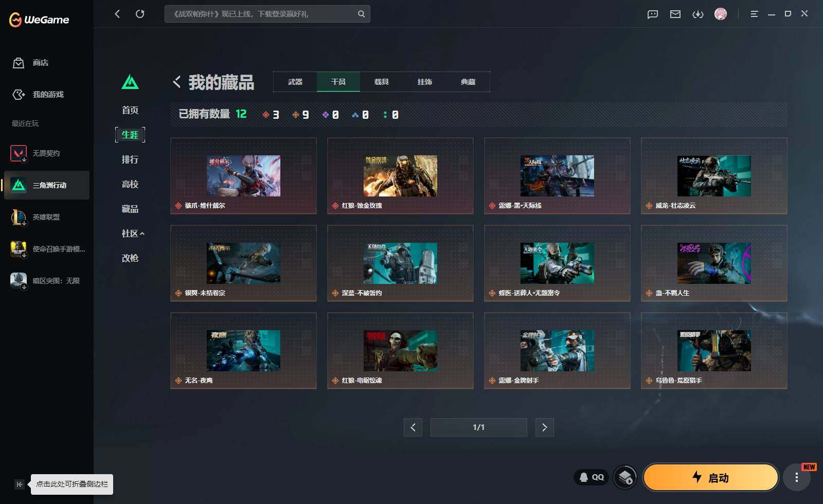The image size is (823, 504).
Task: Open 改枪 in game nav
Action: 130,258
